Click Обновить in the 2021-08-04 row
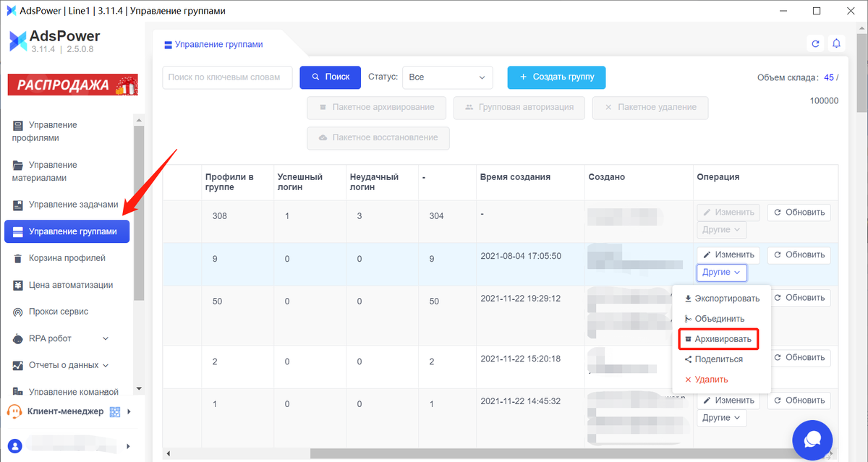 [799, 254]
